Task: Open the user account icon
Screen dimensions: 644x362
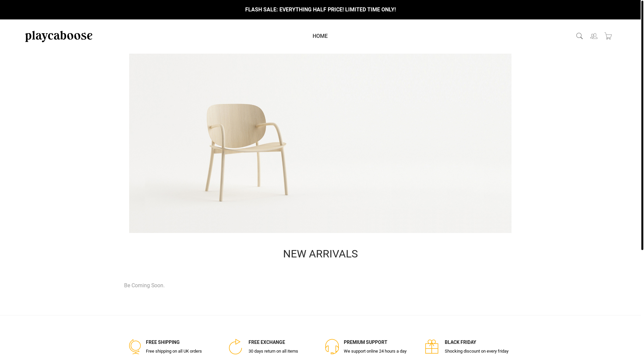Action: [x=594, y=36]
